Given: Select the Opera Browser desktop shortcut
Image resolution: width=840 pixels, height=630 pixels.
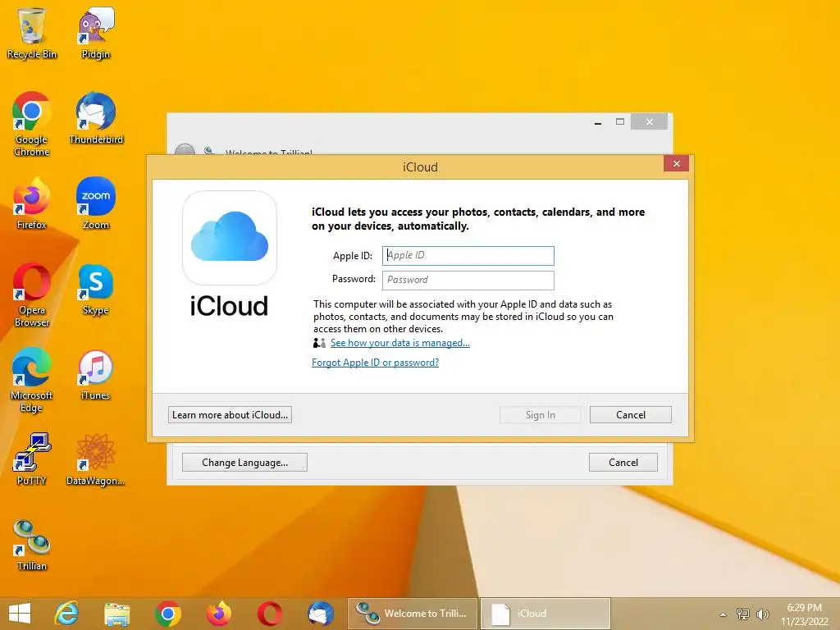Looking at the screenshot, I should point(32,294).
